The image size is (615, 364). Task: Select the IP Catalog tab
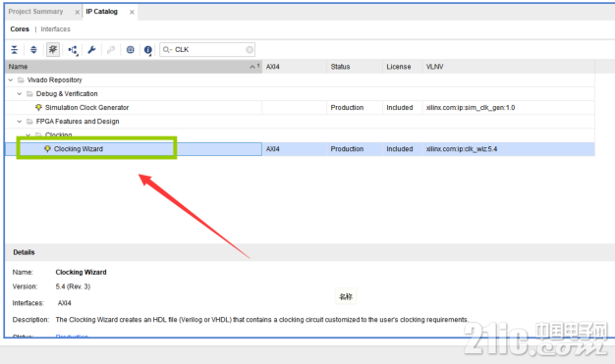(x=101, y=12)
